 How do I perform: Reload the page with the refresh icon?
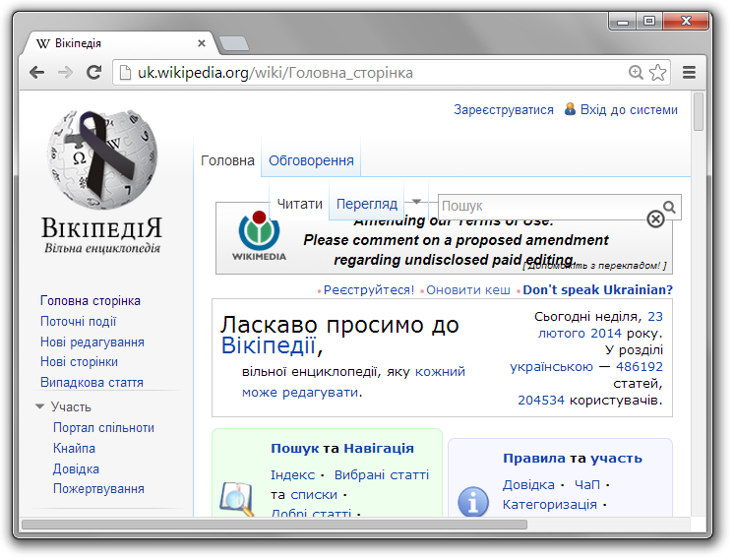94,72
